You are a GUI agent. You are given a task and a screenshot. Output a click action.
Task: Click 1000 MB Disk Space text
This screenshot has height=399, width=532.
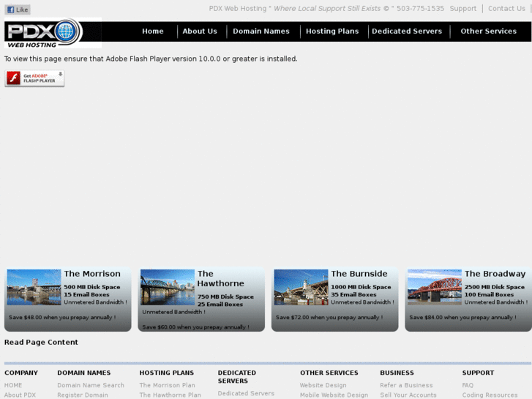[361, 287]
